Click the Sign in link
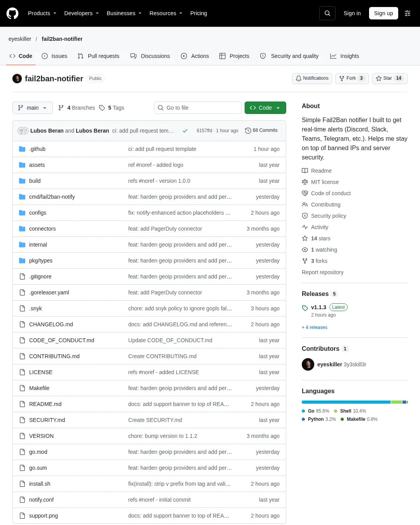The height and width of the screenshot is (525, 420). [352, 13]
